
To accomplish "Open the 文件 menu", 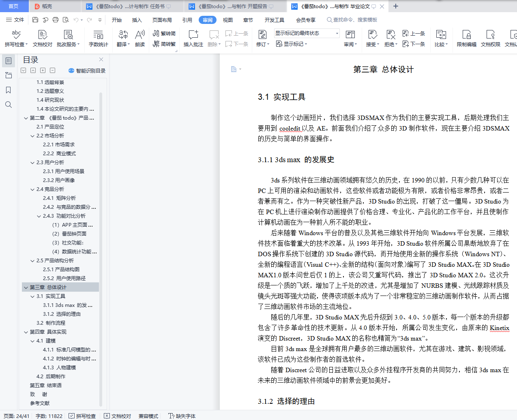I will [x=15, y=20].
